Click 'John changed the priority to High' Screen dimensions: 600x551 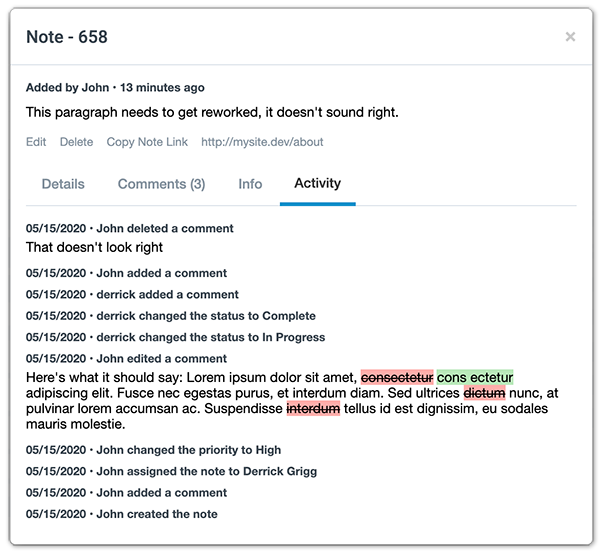[x=153, y=450]
